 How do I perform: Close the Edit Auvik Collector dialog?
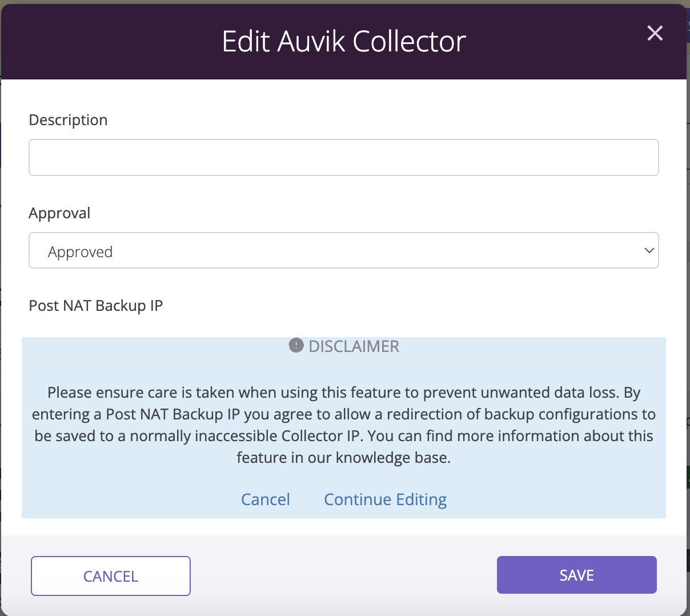pyautogui.click(x=655, y=33)
